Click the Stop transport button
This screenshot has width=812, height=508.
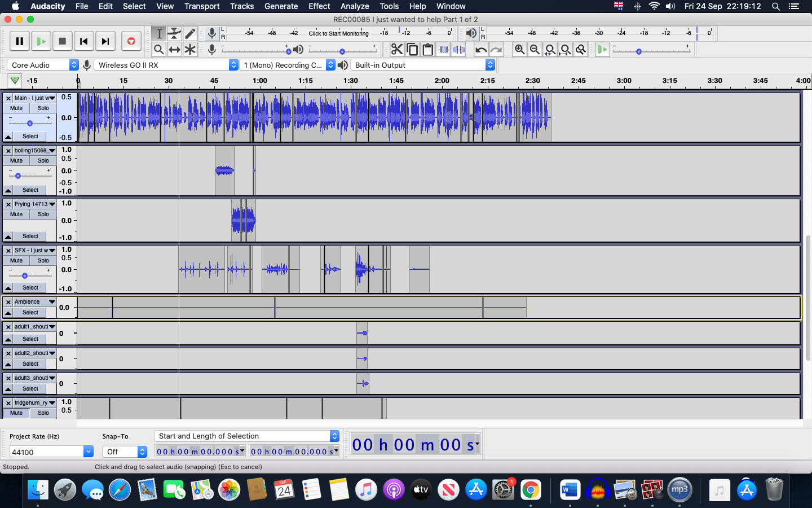(x=62, y=41)
